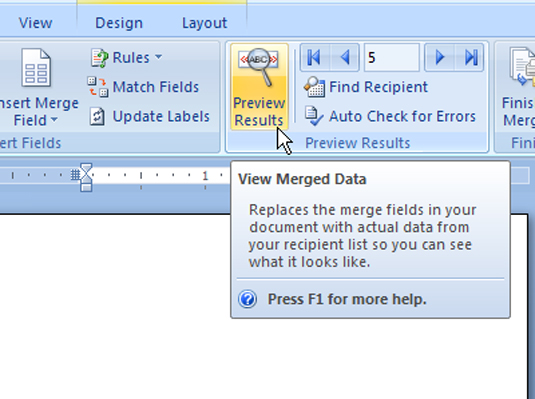Click the Find Recipient label
The height and width of the screenshot is (399, 535).
pyautogui.click(x=378, y=87)
